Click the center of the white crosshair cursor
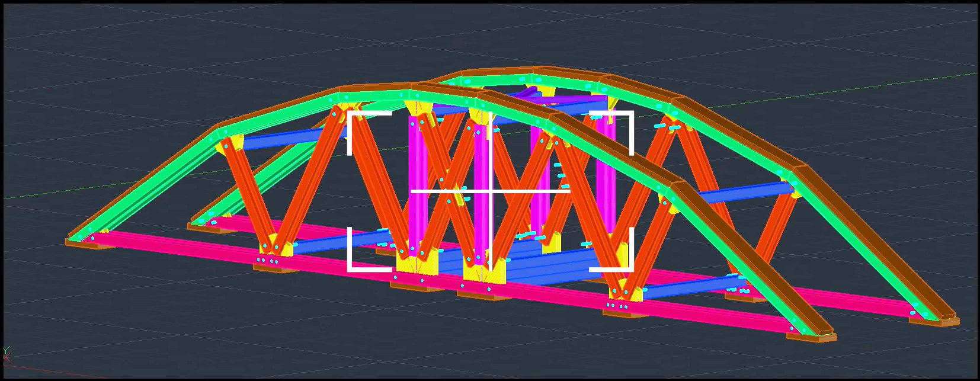The height and width of the screenshot is (381, 980). click(491, 191)
